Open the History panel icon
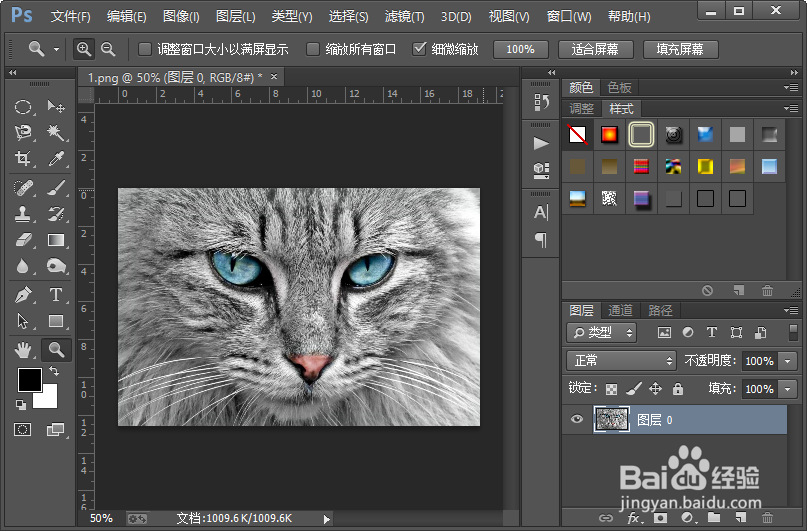Screen dimensions: 807x531 pyautogui.click(x=541, y=102)
